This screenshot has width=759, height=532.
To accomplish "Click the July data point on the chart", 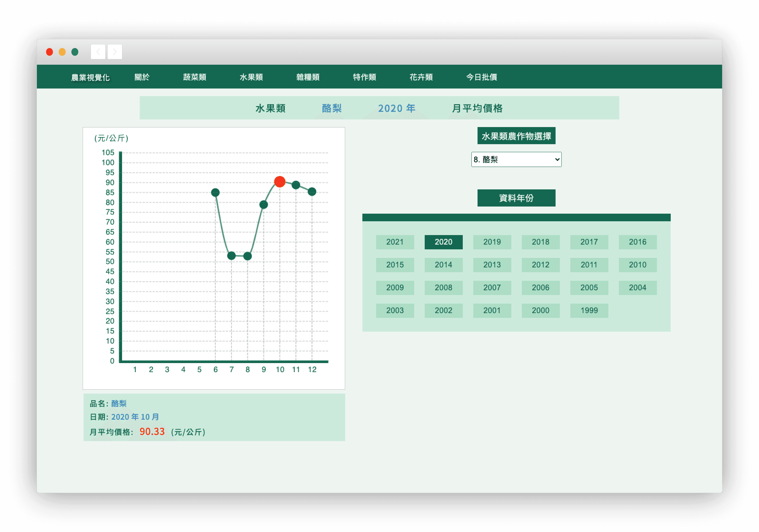I will pos(232,256).
